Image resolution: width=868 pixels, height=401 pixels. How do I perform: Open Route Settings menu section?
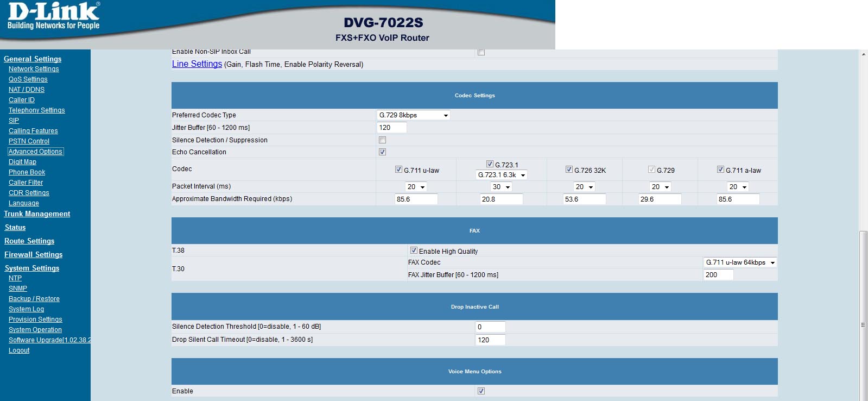click(x=29, y=241)
